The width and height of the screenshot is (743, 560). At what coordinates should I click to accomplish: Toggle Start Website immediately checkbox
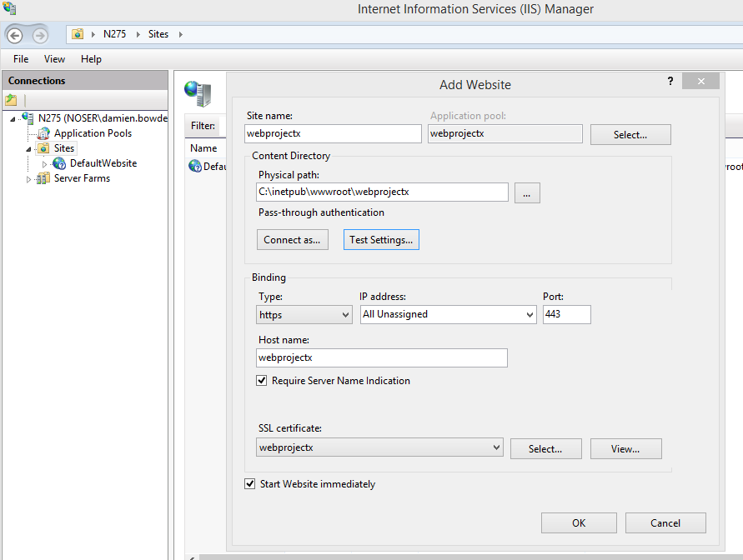coord(250,484)
